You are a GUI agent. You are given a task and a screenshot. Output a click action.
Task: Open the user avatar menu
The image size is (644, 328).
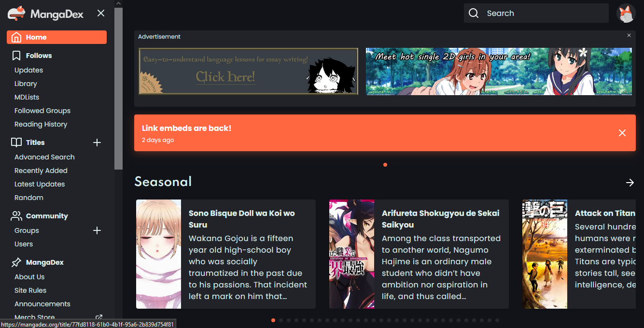click(x=626, y=14)
